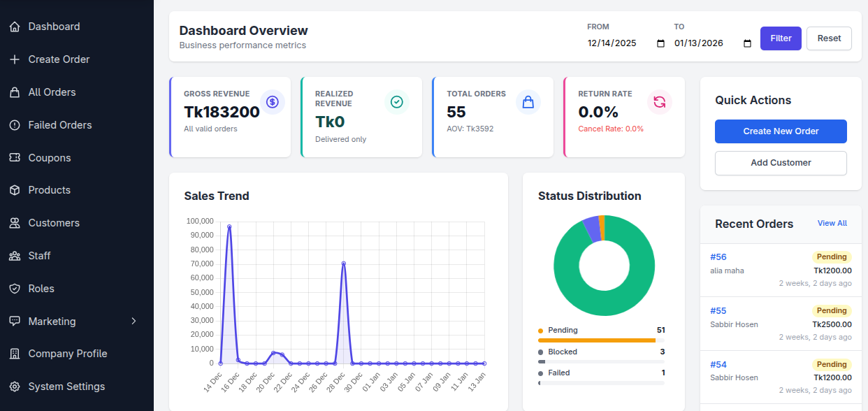Click the Create Order plus icon

(14, 59)
